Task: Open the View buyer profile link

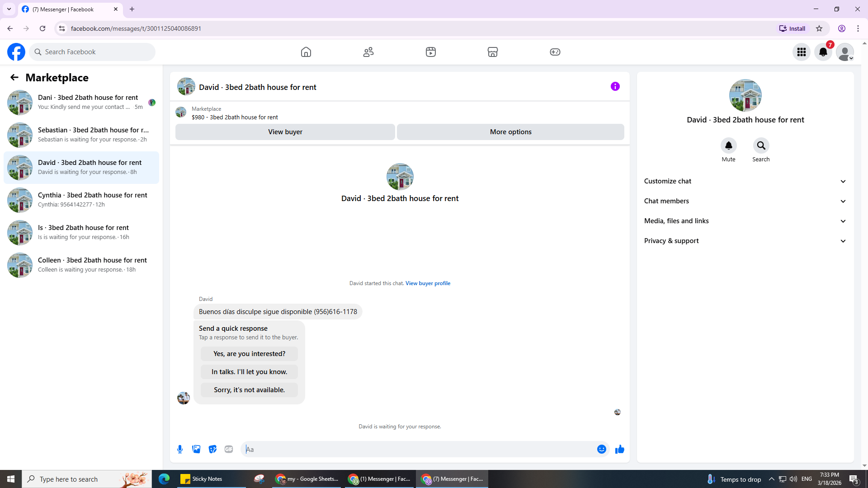Action: point(428,283)
